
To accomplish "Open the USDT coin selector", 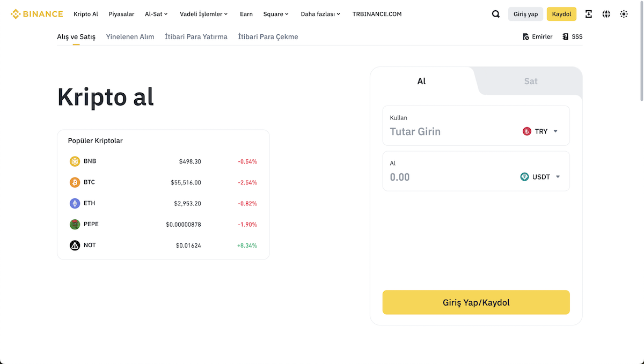I will point(557,176).
